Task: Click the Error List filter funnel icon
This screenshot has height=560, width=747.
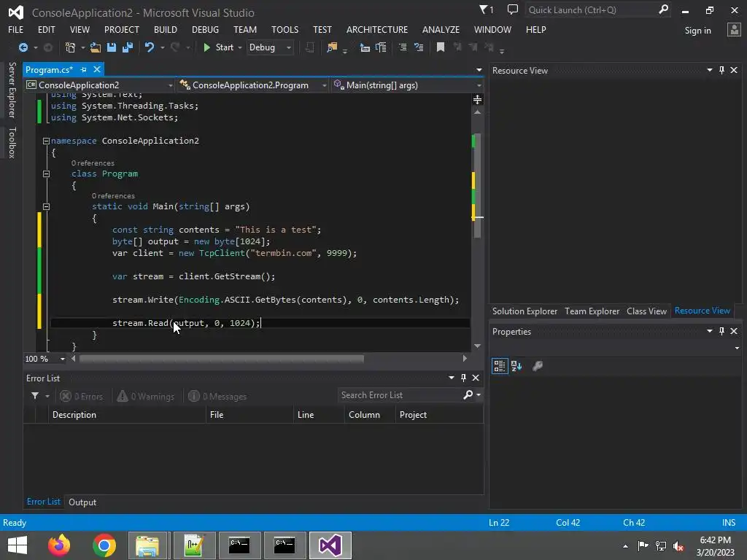Action: click(35, 396)
